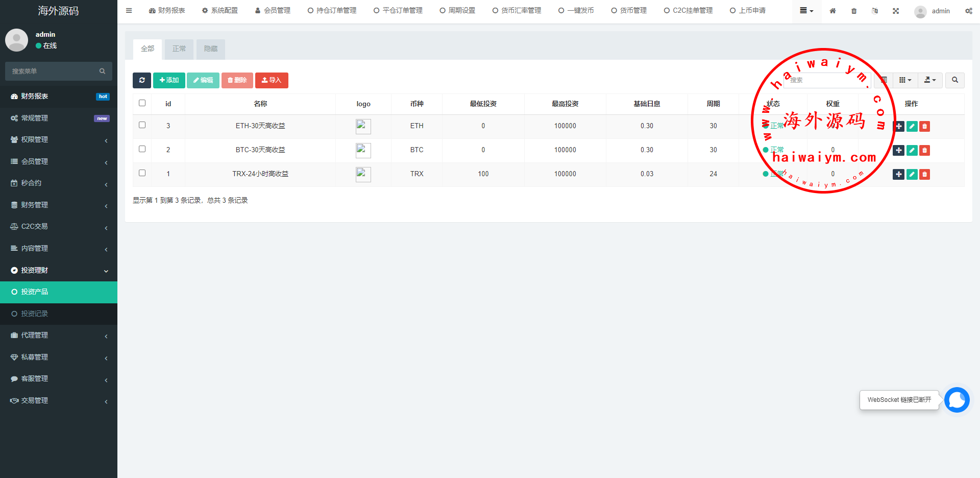This screenshot has height=478, width=980.
Task: Tick the checkbox for ETH-30天高收益 row
Action: 142,125
